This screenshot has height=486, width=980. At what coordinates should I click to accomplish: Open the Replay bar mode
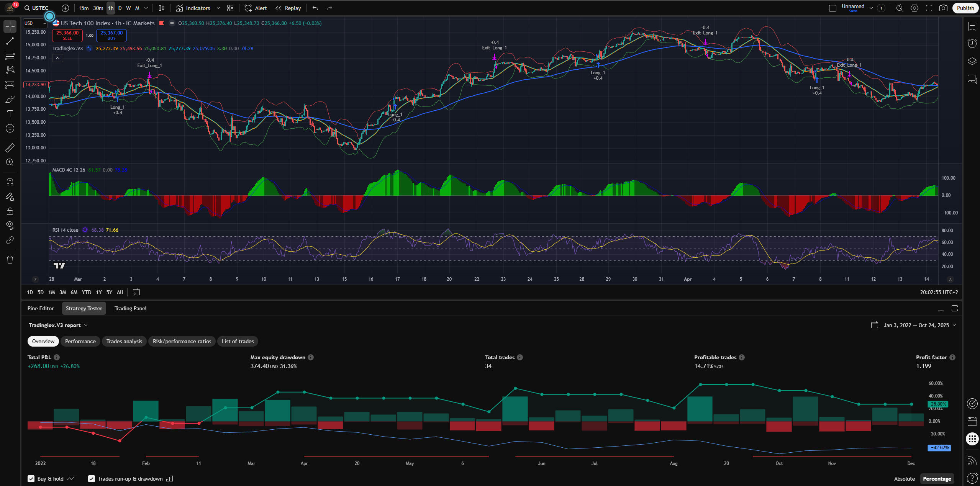click(288, 8)
